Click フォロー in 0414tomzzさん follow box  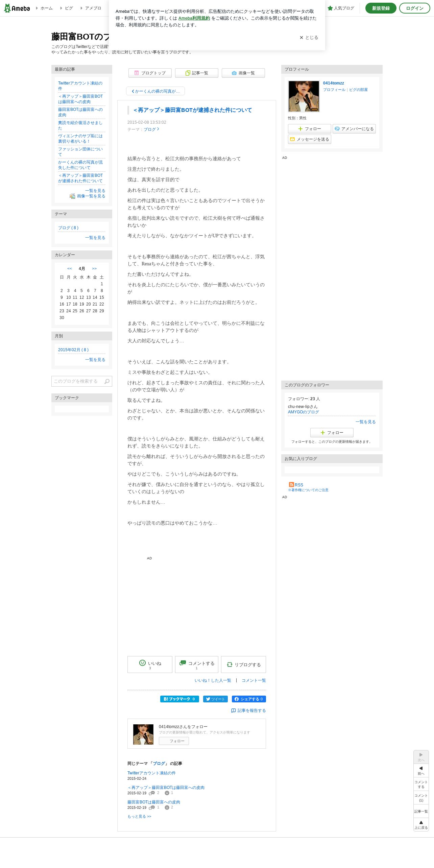pos(174,741)
